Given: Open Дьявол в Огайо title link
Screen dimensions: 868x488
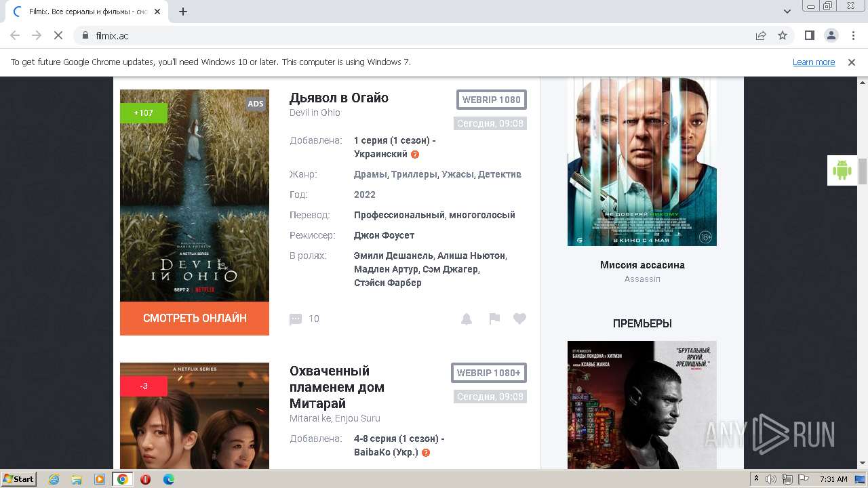Looking at the screenshot, I should (x=339, y=98).
